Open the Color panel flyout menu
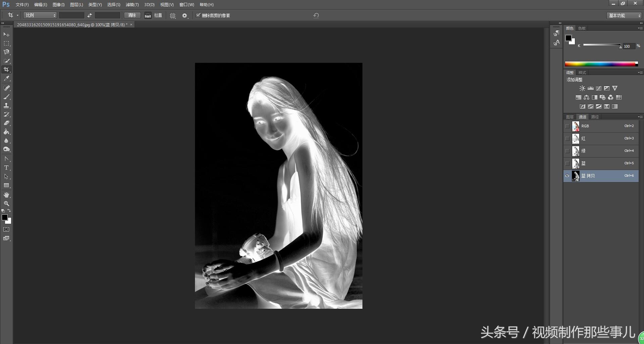Screen dimensions: 644x344 (x=640, y=28)
